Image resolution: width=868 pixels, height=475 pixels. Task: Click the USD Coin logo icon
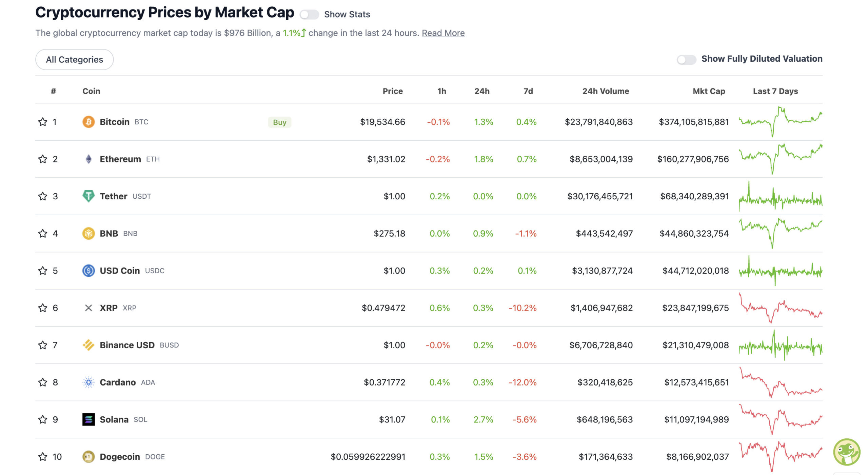coord(88,271)
